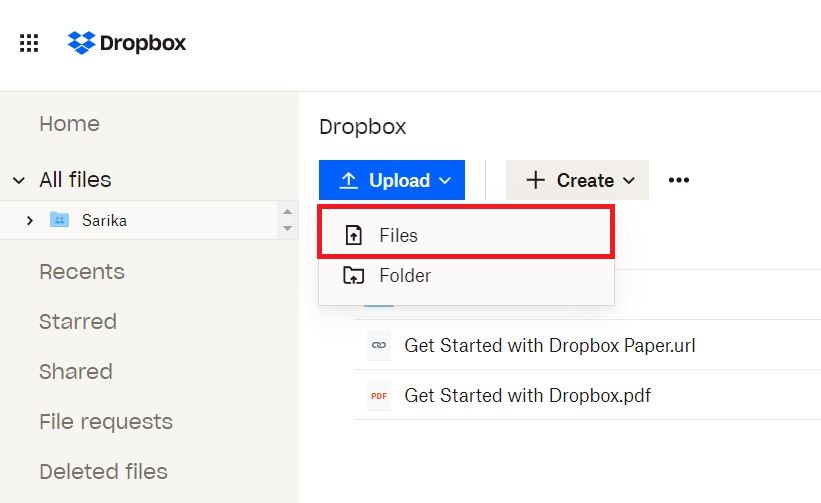
Task: Click the folder tree scroll down arrow
Action: click(287, 228)
